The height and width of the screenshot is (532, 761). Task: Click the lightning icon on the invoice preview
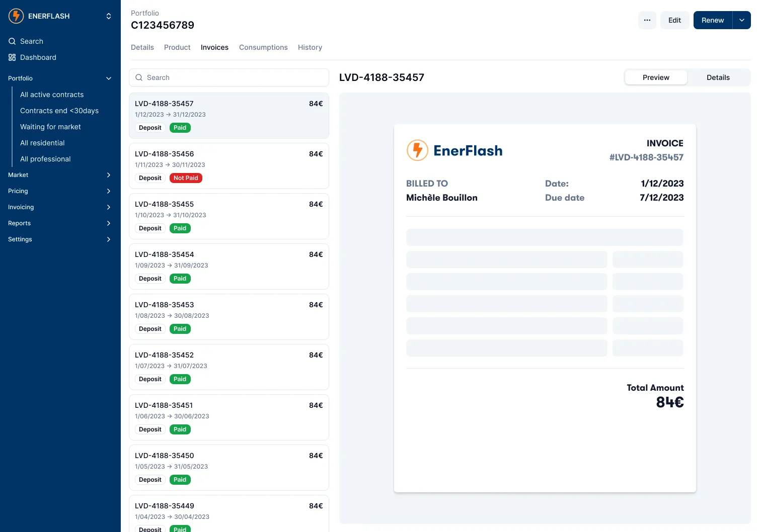click(x=417, y=150)
